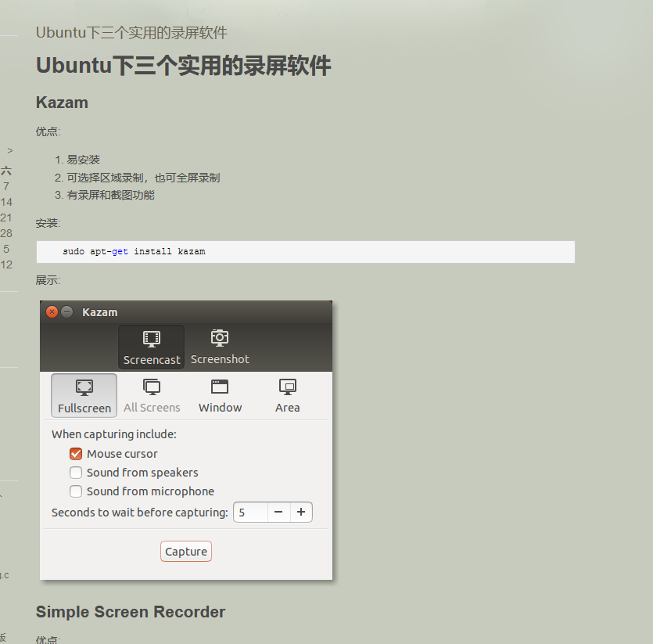Viewport: 653px width, 644px height.
Task: Click the Screenshot camera icon
Action: (x=220, y=337)
